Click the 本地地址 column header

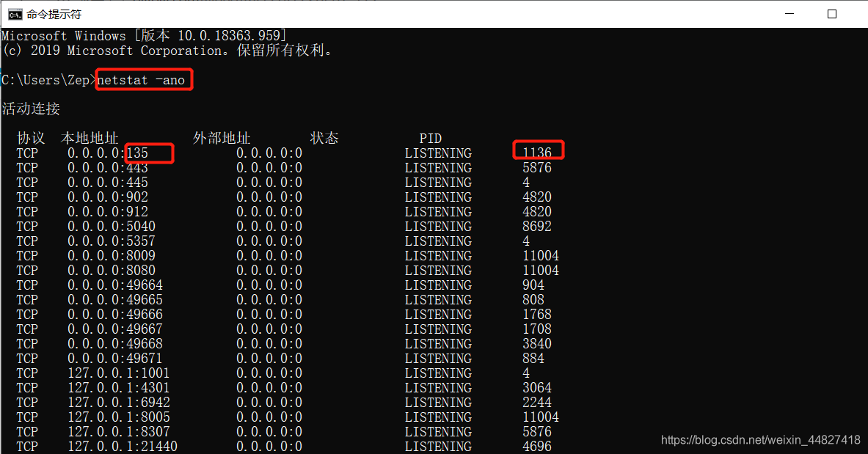click(90, 138)
